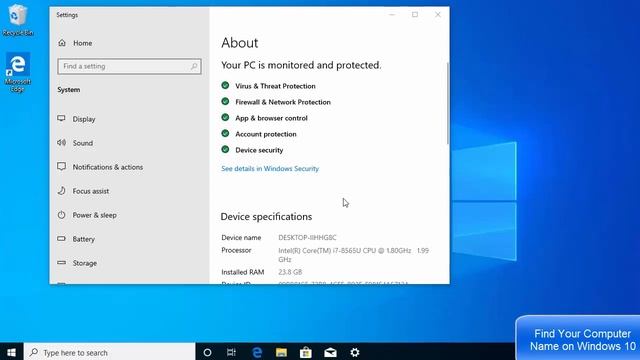Click the Display monitor icon

62,118
